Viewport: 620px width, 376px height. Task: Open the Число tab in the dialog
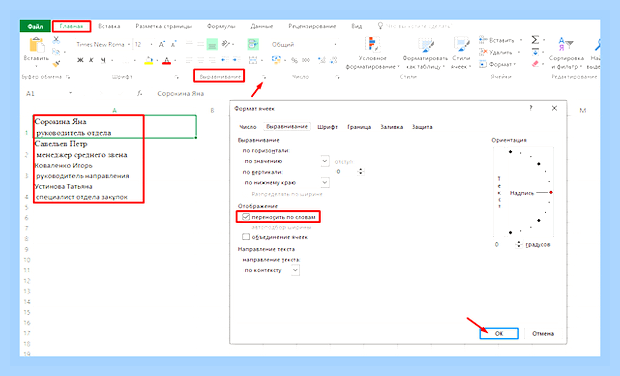tap(248, 127)
